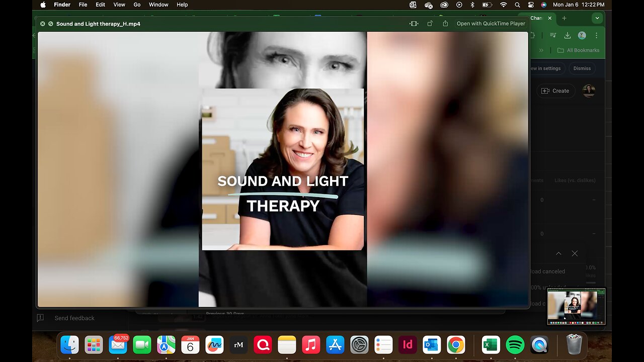Click the Dismiss button in Chrome

(x=582, y=68)
